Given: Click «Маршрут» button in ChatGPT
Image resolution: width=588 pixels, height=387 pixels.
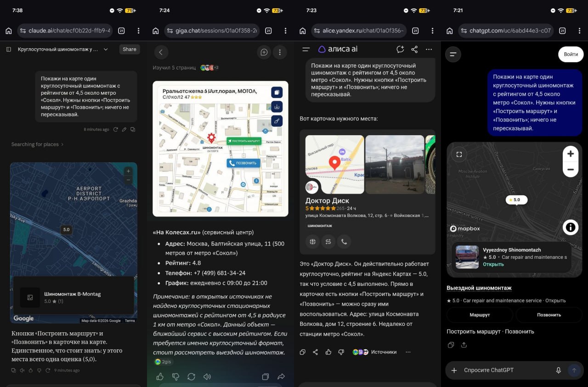Looking at the screenshot, I should pos(480,315).
